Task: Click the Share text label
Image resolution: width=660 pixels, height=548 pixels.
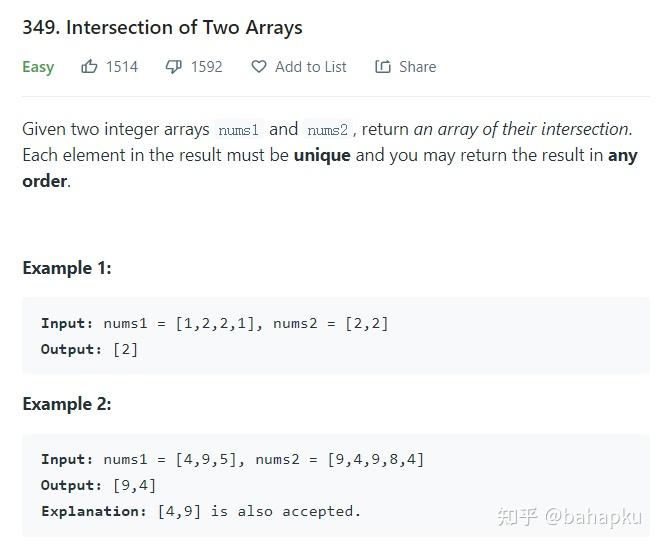Action: 418,67
